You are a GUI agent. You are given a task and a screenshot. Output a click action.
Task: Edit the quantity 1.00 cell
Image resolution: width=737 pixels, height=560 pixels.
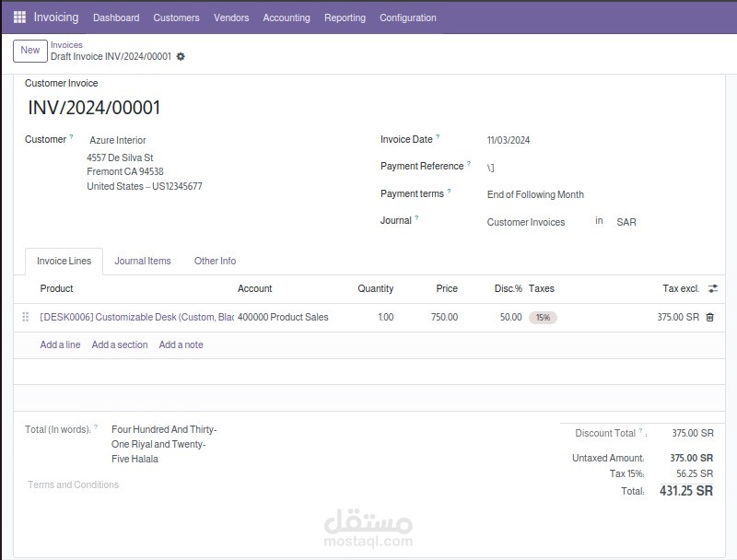(385, 317)
